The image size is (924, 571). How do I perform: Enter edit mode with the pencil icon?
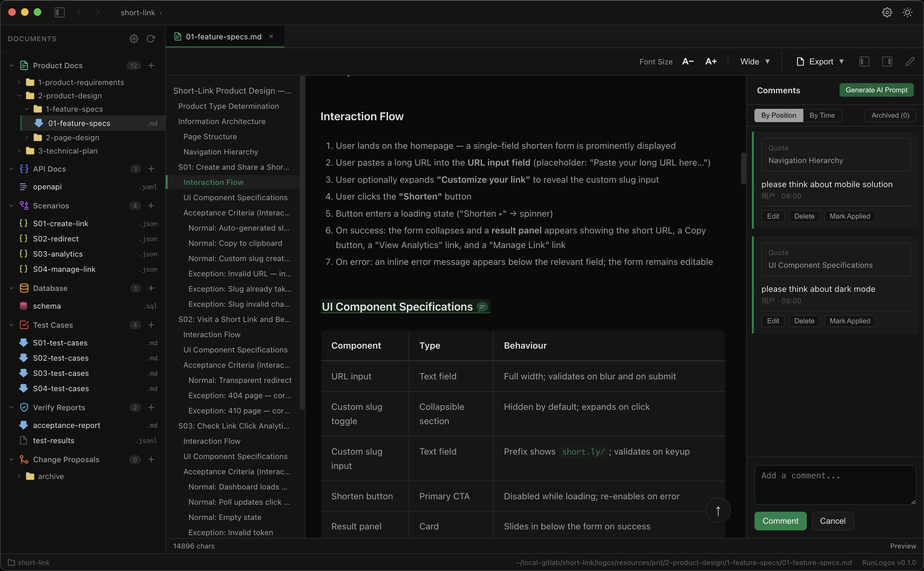[x=910, y=61]
